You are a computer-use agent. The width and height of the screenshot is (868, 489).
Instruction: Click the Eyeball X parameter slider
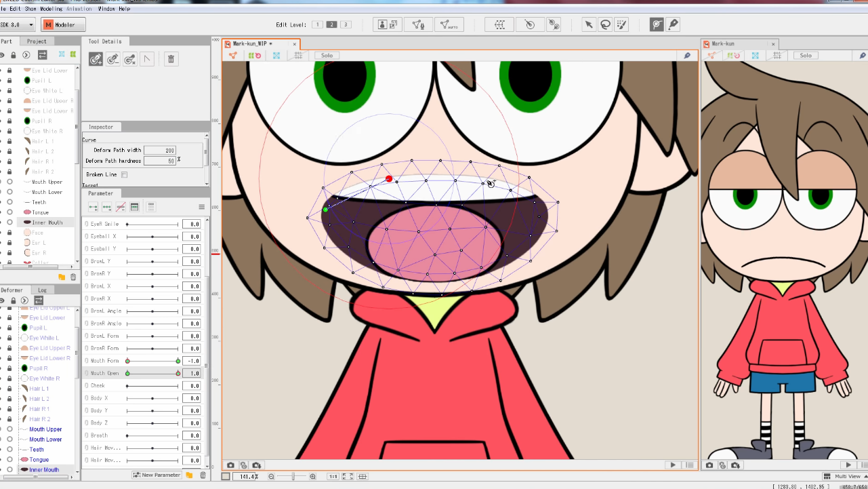pos(152,237)
